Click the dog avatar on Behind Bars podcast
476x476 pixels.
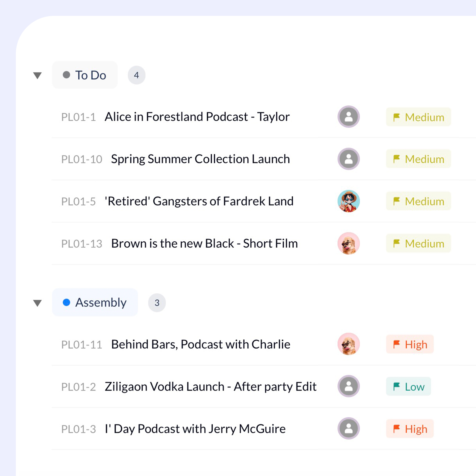point(349,344)
